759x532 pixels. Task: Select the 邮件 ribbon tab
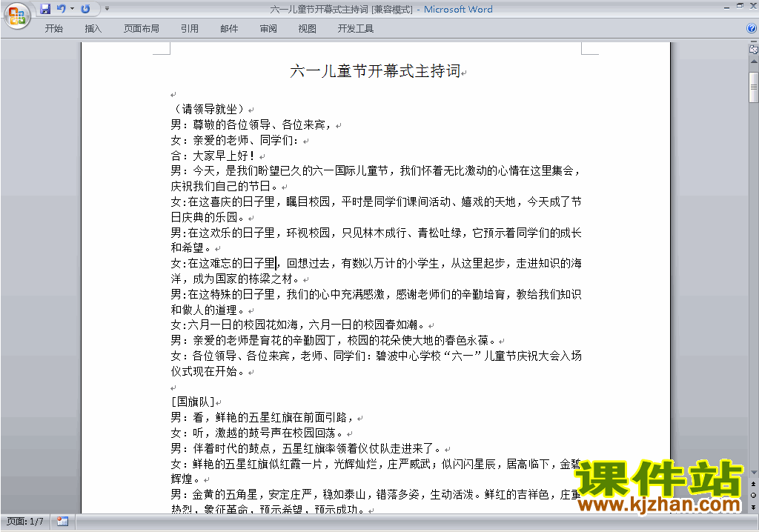point(229,29)
